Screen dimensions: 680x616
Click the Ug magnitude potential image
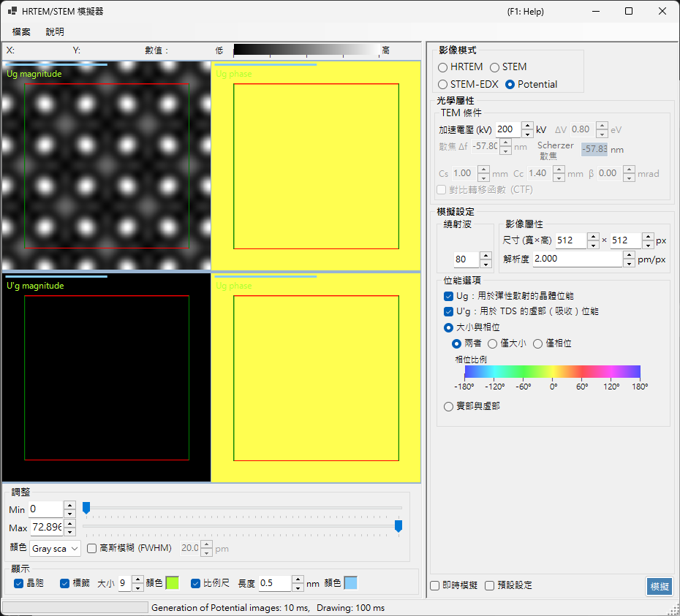pyautogui.click(x=106, y=166)
